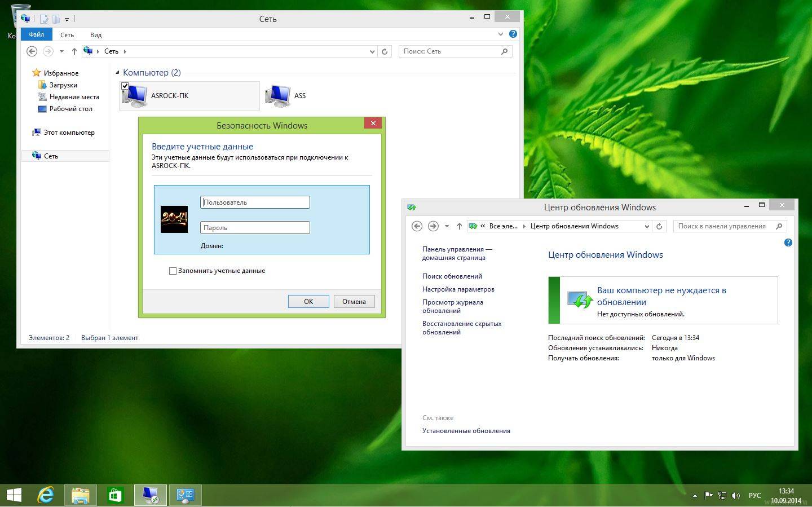Open the 'Вид' ribbon tab
This screenshot has height=507, width=812.
[x=96, y=35]
